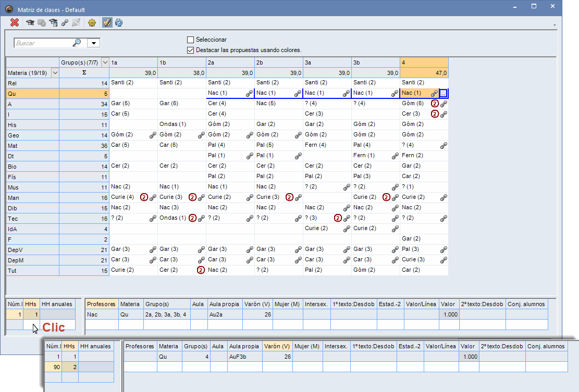
Task: Click link icon in Mat row column 4
Action: coord(444,146)
